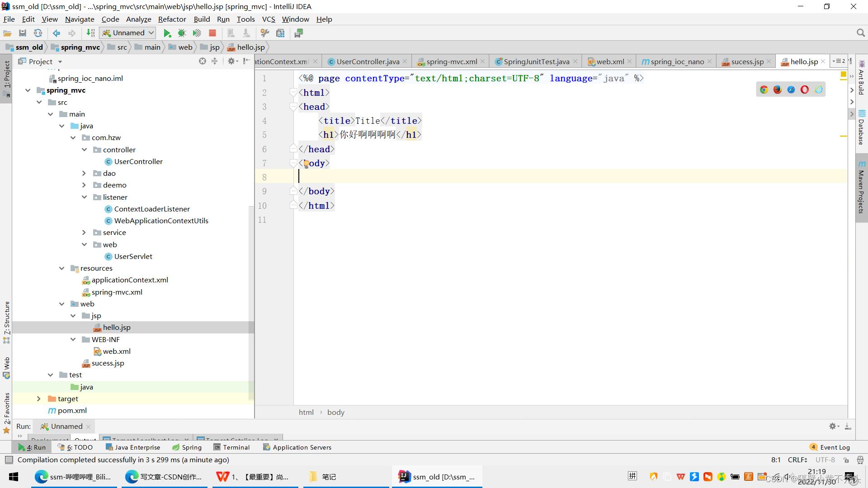
Task: Open the Unnamed run configuration dropdown
Action: tap(127, 33)
